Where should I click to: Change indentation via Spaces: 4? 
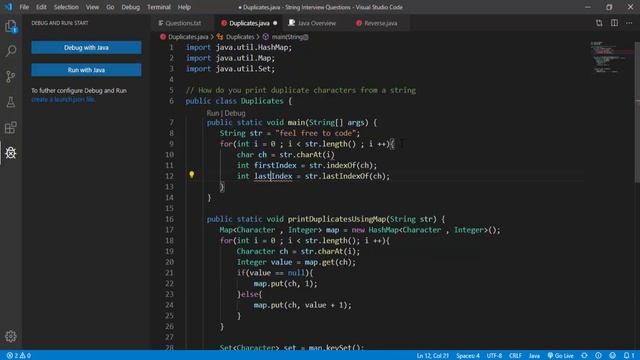click(x=468, y=356)
